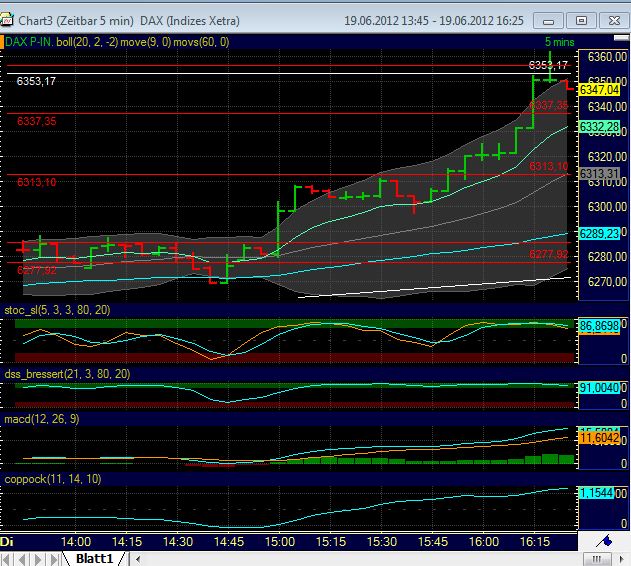This screenshot has width=631, height=566.
Task: Click the green 6332,28 value tag
Action: [599, 127]
